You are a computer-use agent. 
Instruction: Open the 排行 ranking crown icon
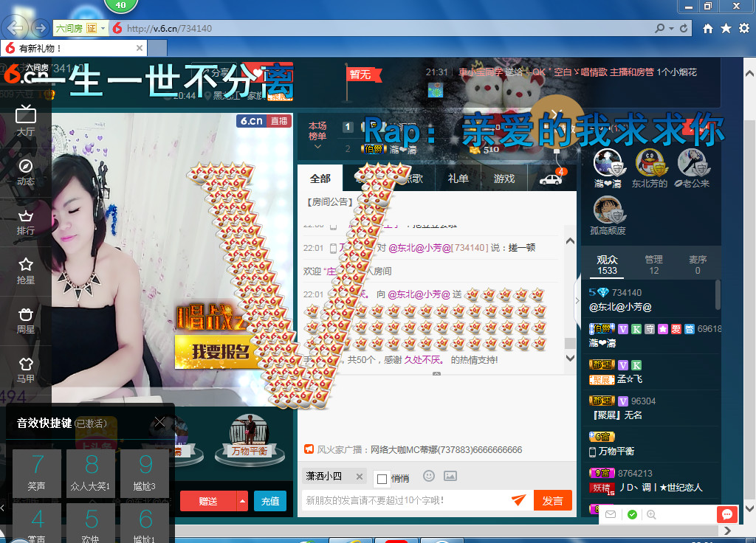[26, 222]
